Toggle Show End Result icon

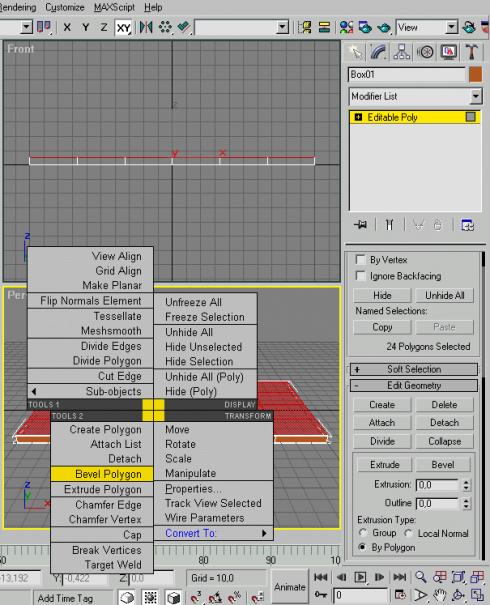[x=389, y=224]
